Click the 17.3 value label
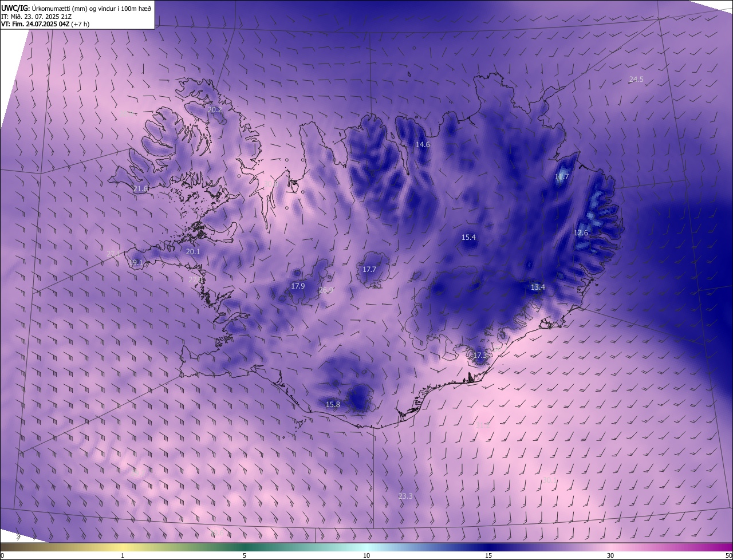This screenshot has width=733, height=560. (480, 356)
